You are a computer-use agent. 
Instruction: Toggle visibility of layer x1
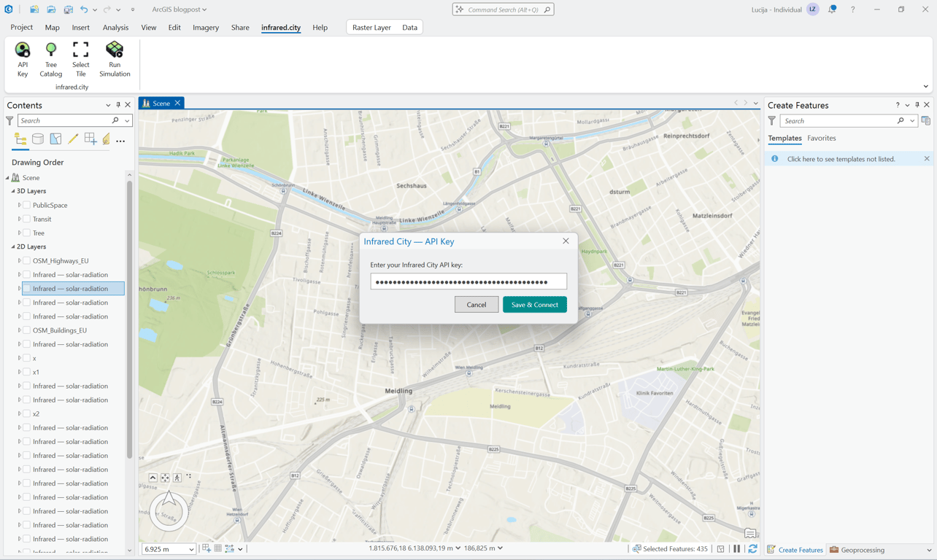pos(27,372)
